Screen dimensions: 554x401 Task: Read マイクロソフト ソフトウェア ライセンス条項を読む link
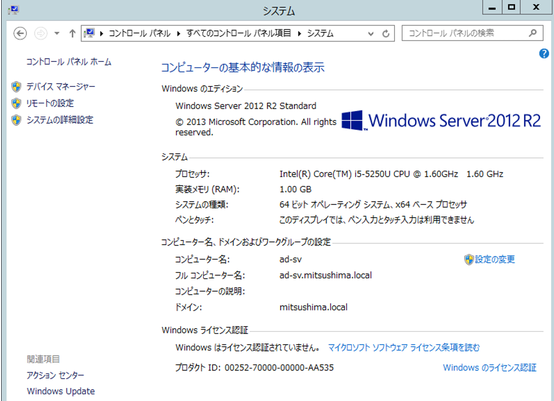coord(404,348)
